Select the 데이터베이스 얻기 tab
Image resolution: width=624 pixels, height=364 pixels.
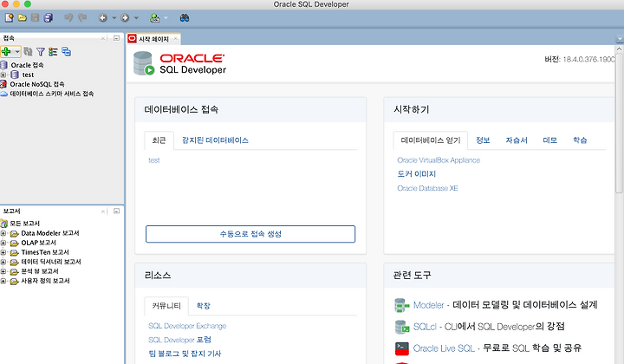click(x=431, y=140)
